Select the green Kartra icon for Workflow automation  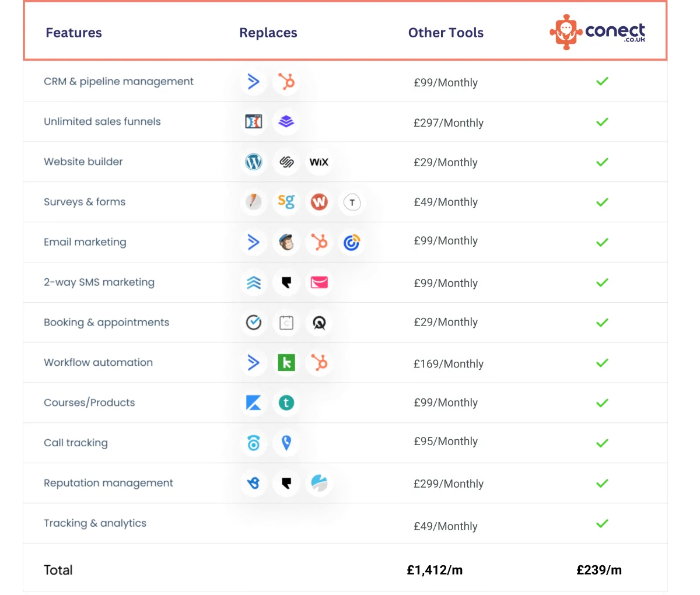pyautogui.click(x=286, y=362)
